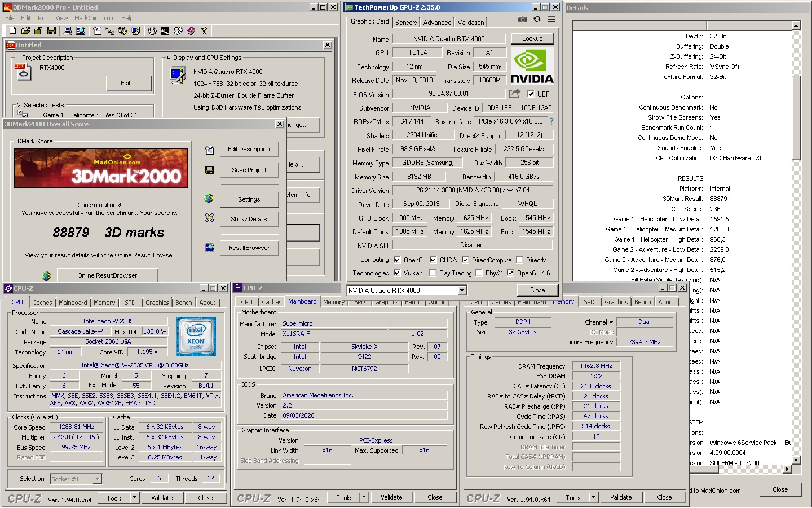Screen dimensions: 812x508
Task: Click Close button in GPU-Z
Action: click(537, 290)
